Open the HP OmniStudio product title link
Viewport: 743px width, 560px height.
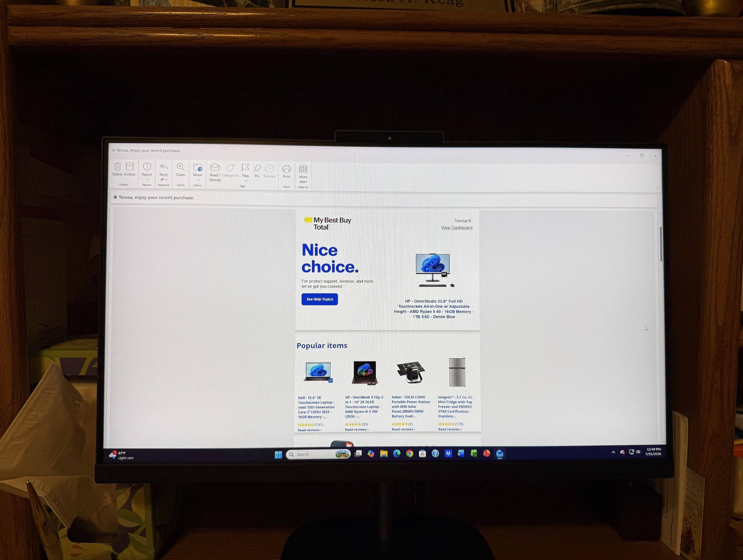434,309
